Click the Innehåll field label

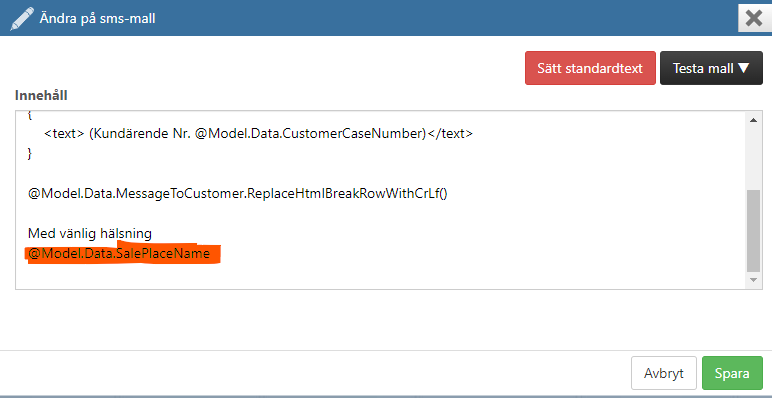click(41, 95)
